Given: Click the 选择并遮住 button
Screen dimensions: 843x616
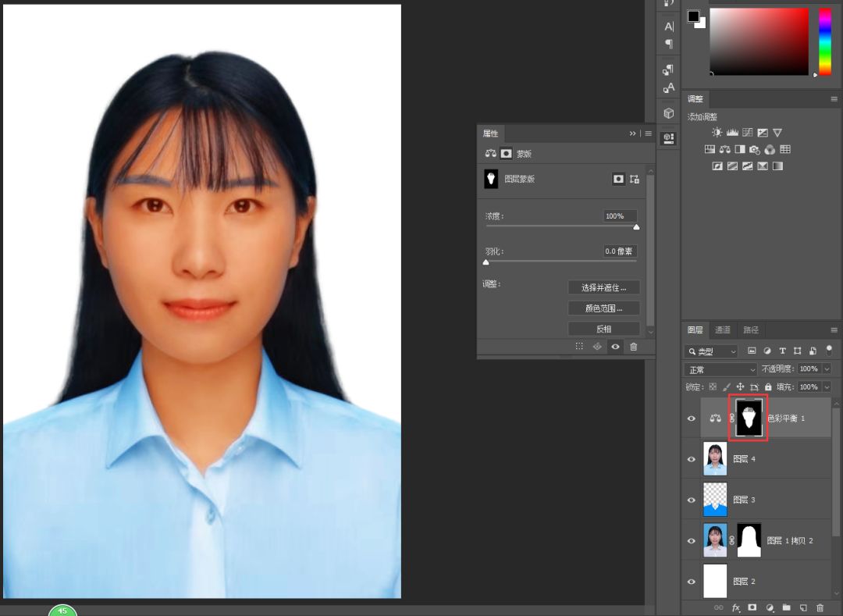Looking at the screenshot, I should pyautogui.click(x=603, y=287).
